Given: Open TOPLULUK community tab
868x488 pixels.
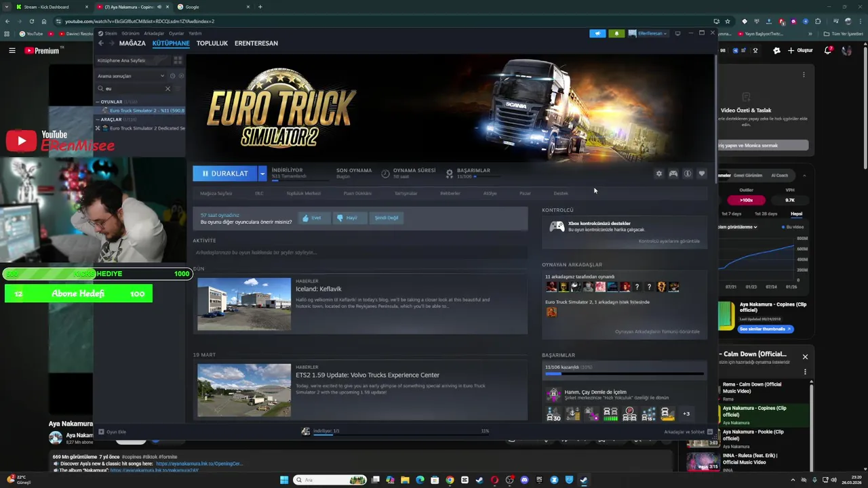Looking at the screenshot, I should coord(212,43).
